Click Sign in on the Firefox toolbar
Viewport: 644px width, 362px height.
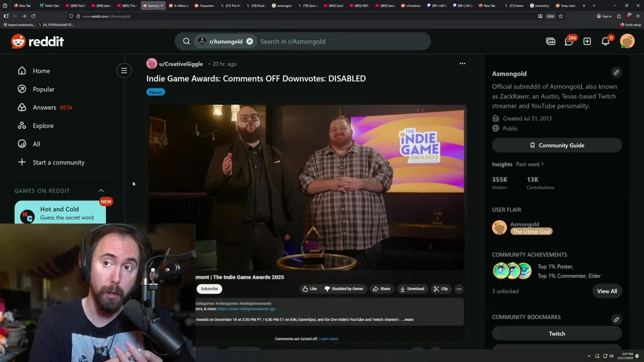604,16
